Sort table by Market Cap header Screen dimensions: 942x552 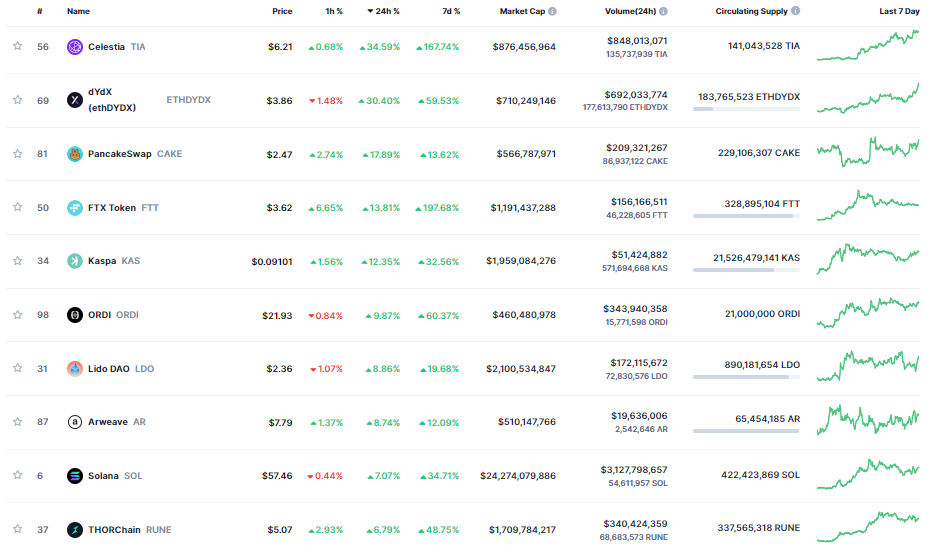point(522,11)
